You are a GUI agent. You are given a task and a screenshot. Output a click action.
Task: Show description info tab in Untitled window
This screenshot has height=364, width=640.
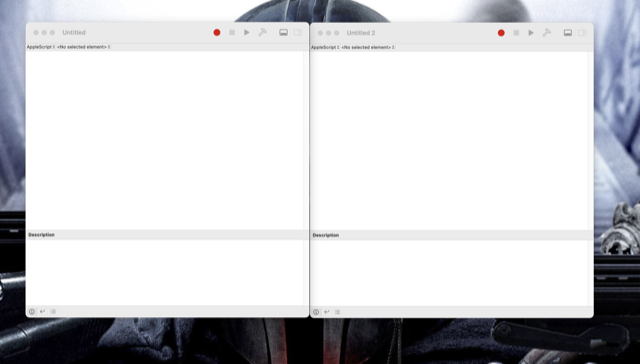click(x=32, y=311)
